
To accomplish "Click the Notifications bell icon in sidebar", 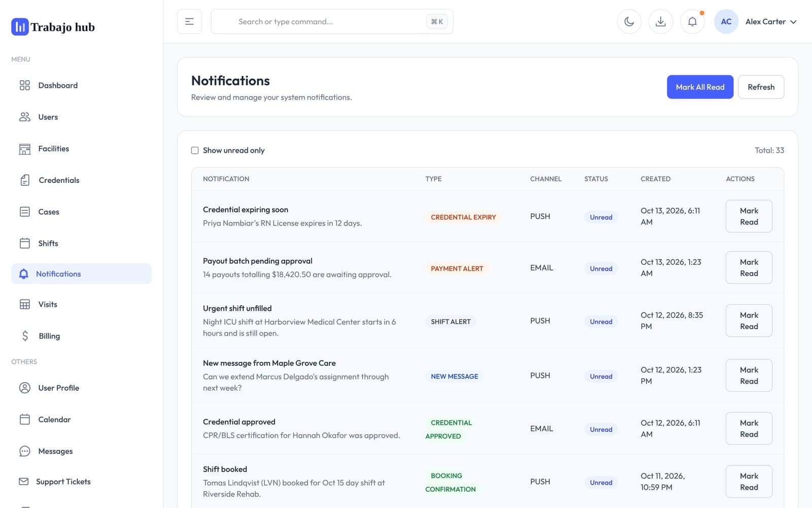I will (23, 274).
